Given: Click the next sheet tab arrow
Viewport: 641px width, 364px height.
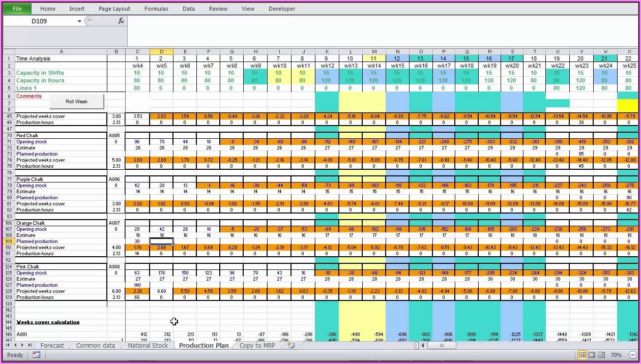Looking at the screenshot, I should coord(22,345).
